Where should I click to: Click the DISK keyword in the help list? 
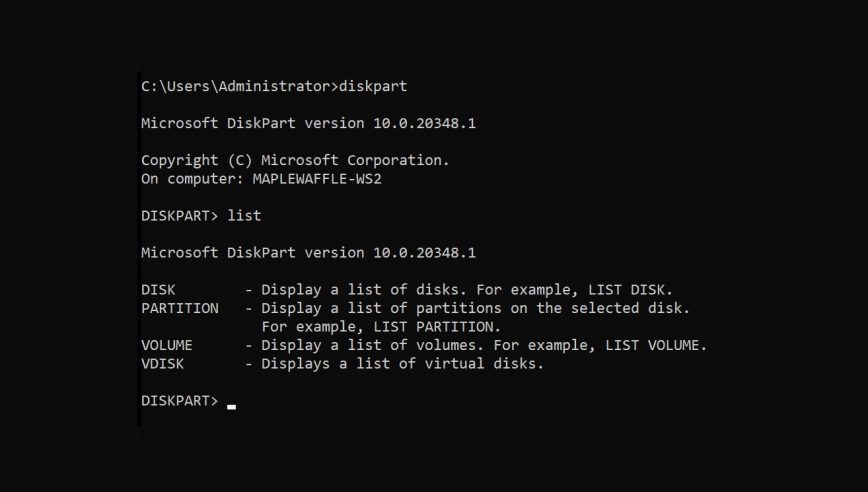click(x=158, y=289)
